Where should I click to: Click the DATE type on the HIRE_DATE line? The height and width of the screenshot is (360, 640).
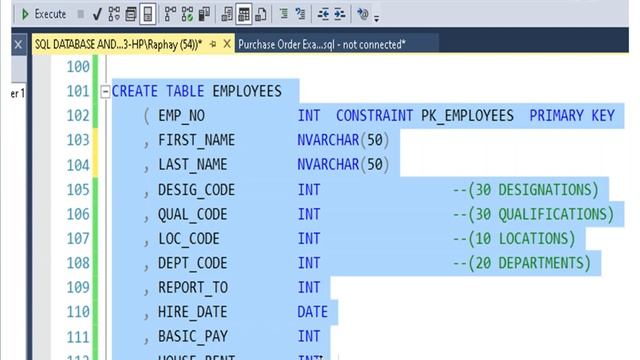point(312,312)
